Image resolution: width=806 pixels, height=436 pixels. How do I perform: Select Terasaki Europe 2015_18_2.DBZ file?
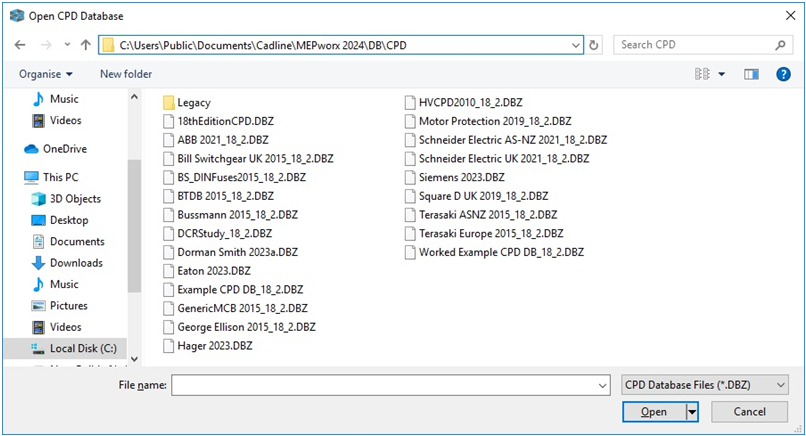(x=484, y=233)
